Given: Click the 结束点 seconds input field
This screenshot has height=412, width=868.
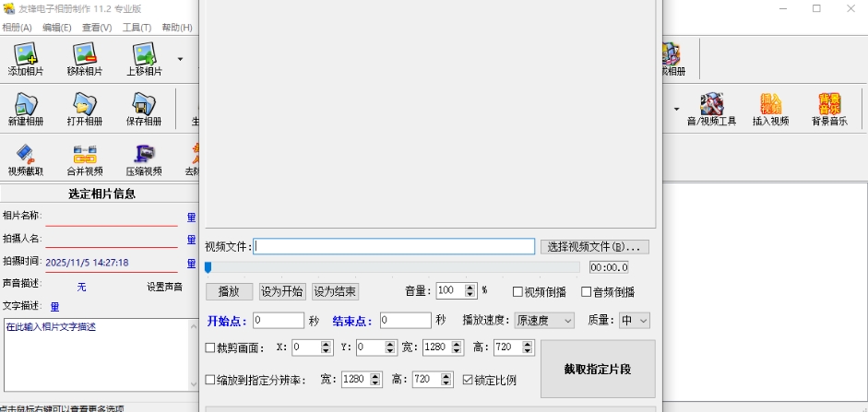Looking at the screenshot, I should pyautogui.click(x=406, y=320).
